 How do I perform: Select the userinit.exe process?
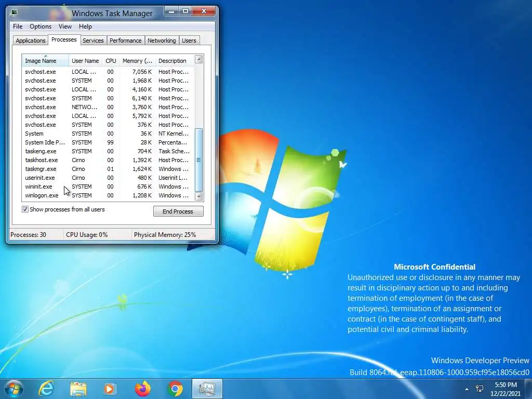pos(108,178)
